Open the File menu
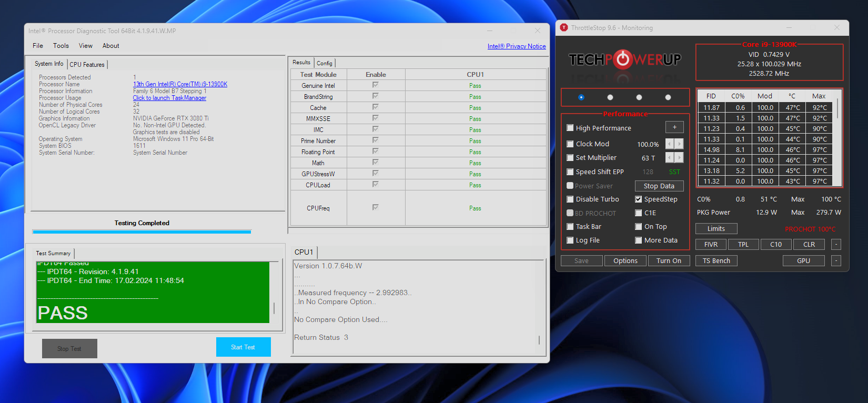Image resolution: width=868 pixels, height=403 pixels. click(38, 46)
